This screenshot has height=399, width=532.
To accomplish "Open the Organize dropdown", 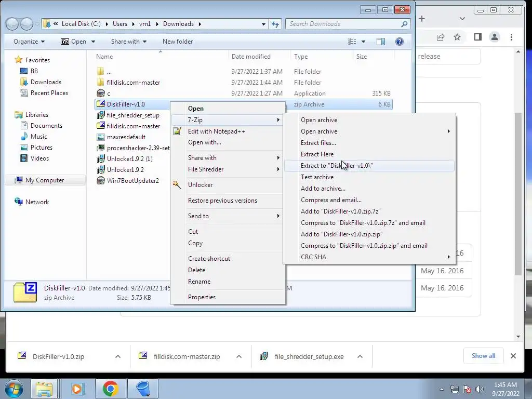I will [29, 42].
